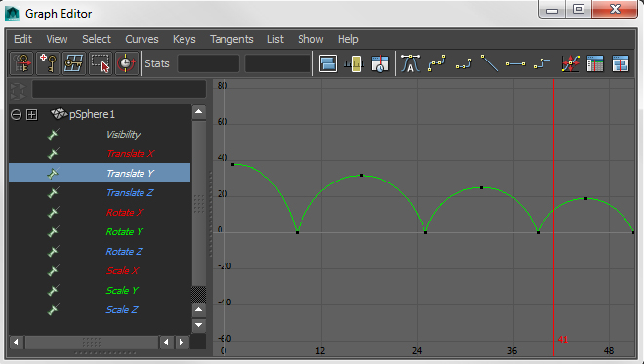The height and width of the screenshot is (364, 644).
Task: Open the Show menu
Action: (x=310, y=39)
